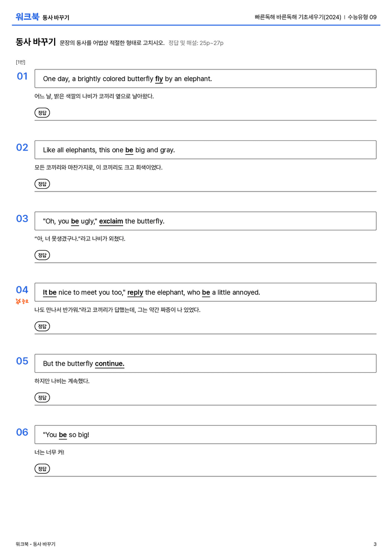Click the sentence box of question 02
The height and width of the screenshot is (555, 392).
[x=206, y=150]
